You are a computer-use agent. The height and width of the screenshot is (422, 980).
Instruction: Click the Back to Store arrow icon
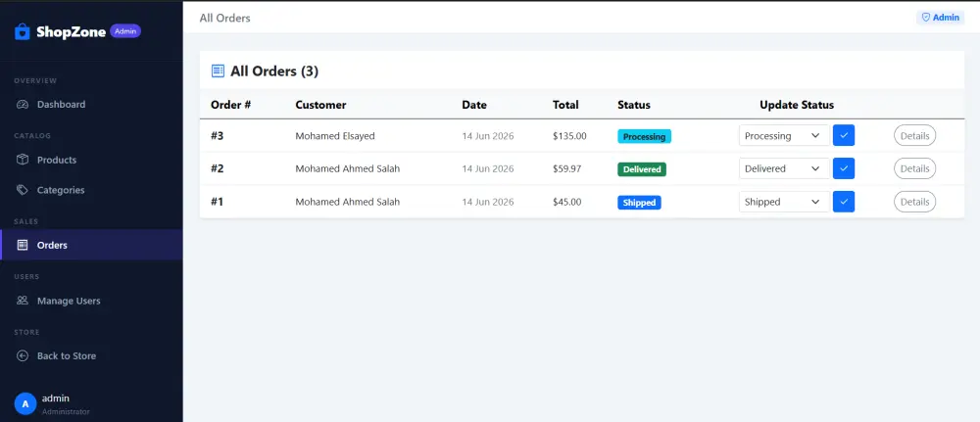point(23,355)
